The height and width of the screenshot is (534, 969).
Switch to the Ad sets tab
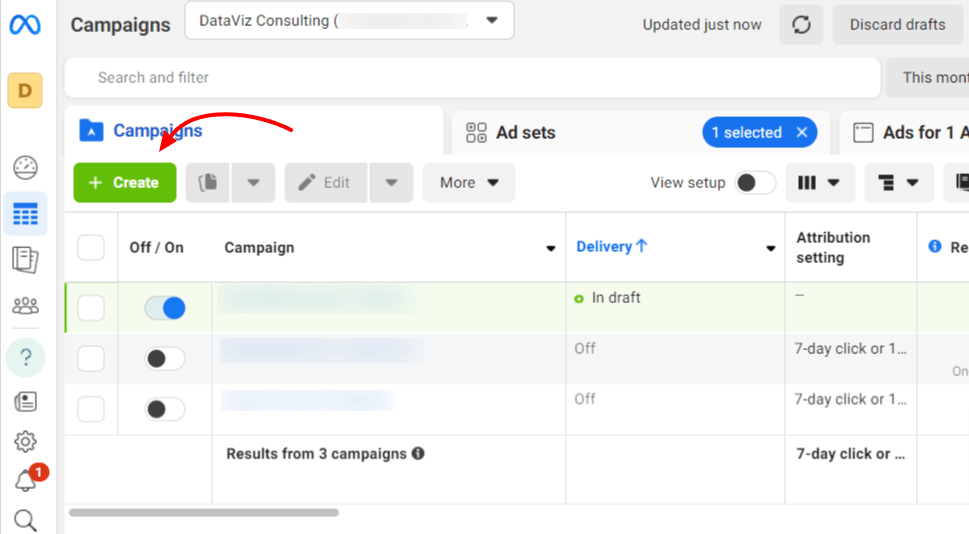point(525,132)
